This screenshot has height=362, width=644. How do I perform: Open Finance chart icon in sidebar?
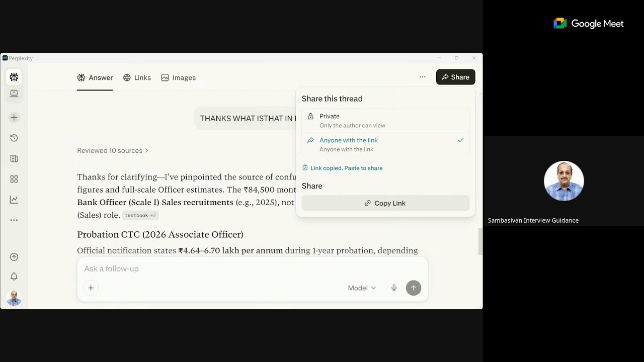pos(14,200)
